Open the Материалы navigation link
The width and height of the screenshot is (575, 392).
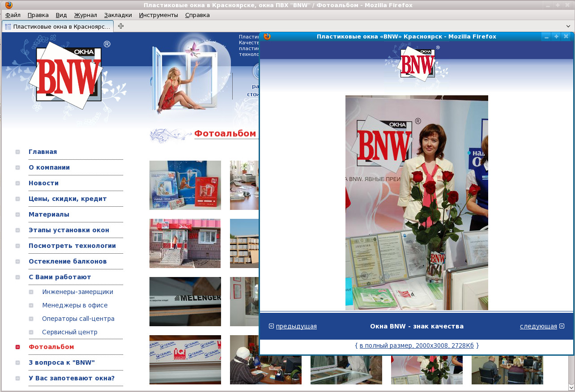point(49,214)
